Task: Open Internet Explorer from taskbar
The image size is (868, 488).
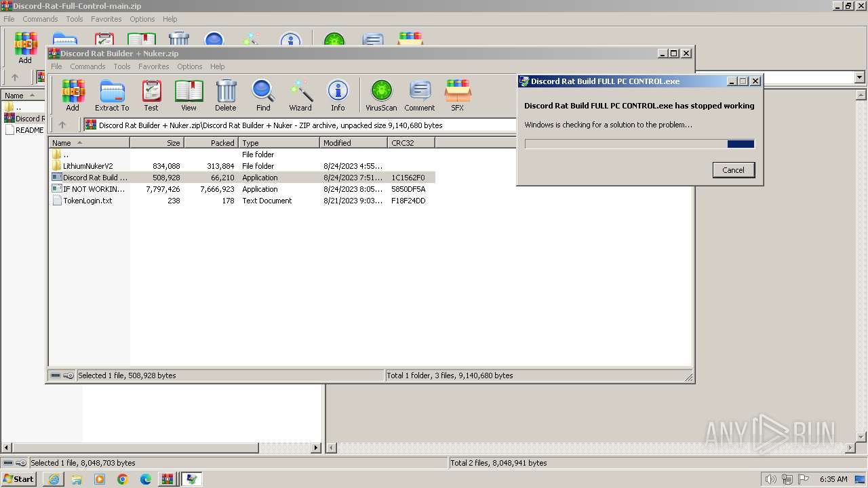Action: pyautogui.click(x=54, y=479)
